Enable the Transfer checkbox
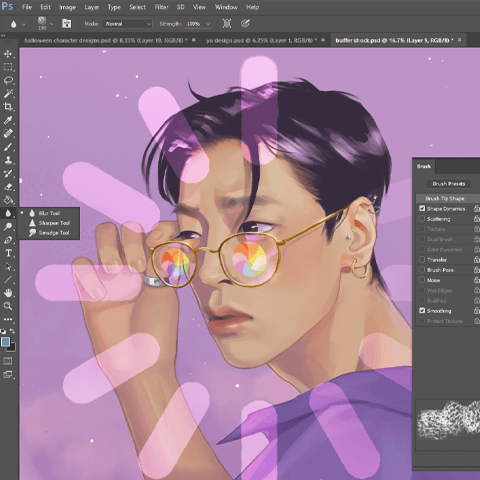 422,259
